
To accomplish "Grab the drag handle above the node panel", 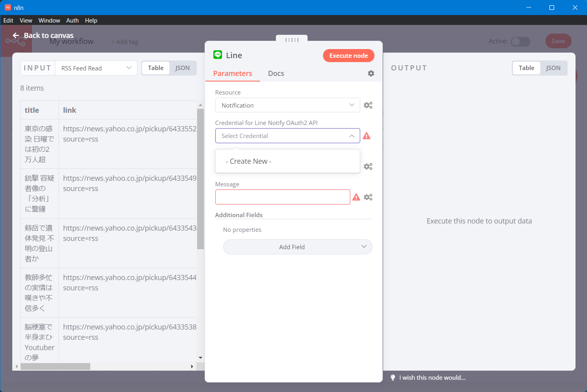I will [292, 40].
